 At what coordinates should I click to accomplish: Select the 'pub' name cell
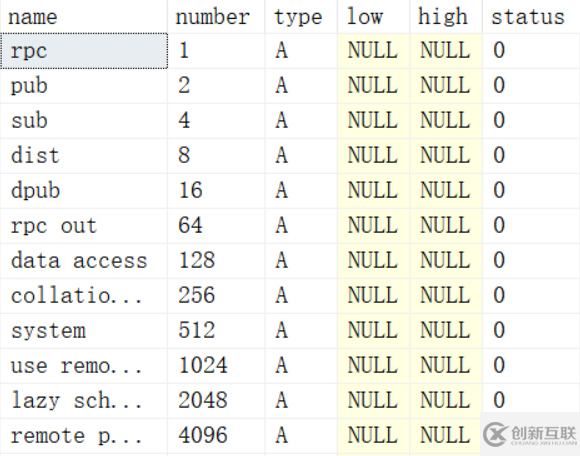84,86
